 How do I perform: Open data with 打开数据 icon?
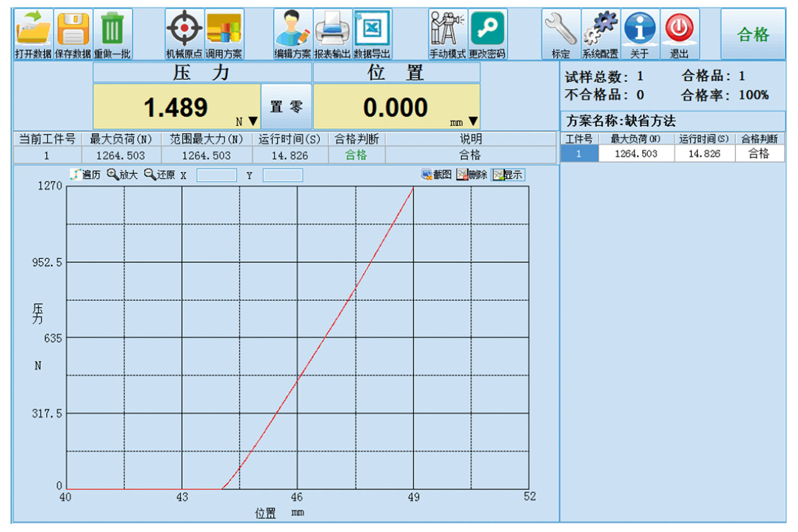[33, 34]
